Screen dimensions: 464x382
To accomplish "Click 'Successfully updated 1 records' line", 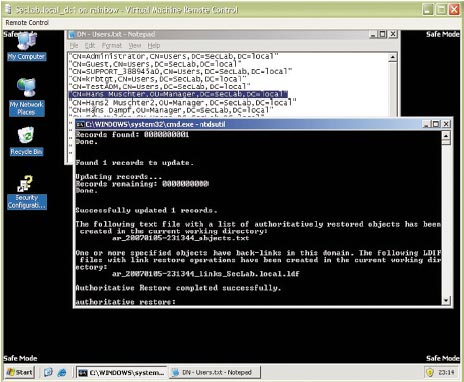I will click(x=146, y=210).
